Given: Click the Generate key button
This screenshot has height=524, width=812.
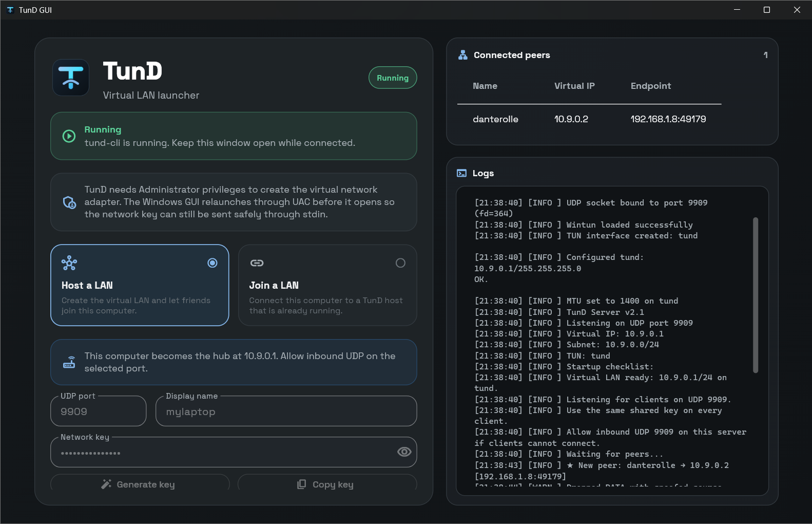Looking at the screenshot, I should (140, 482).
